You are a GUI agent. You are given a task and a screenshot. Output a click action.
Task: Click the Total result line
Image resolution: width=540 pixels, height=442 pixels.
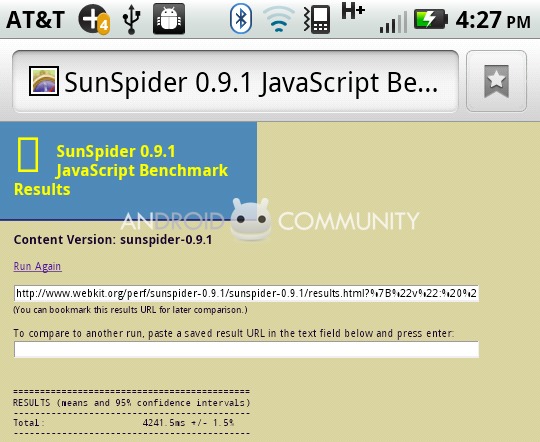(x=124, y=423)
